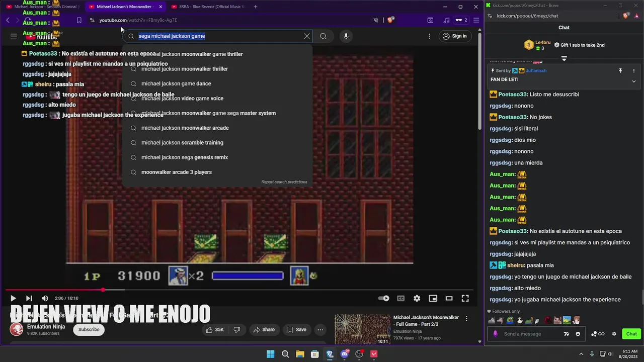644x362 pixels.
Task: Open the 7TV emote menu in chat
Action: [x=567, y=334]
